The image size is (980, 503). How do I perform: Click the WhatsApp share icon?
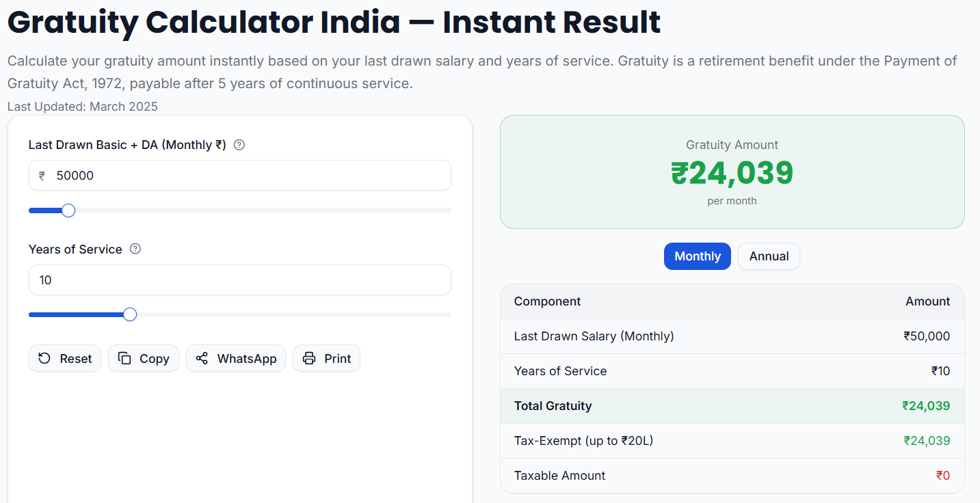coord(201,358)
